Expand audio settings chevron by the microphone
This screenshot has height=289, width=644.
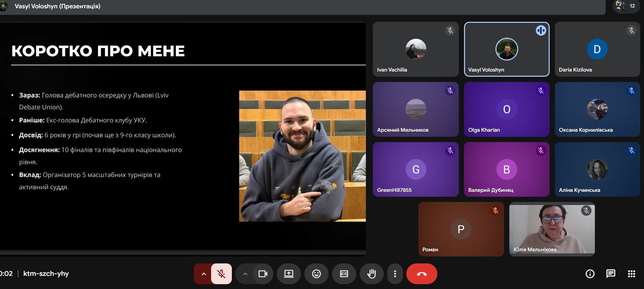(x=203, y=274)
